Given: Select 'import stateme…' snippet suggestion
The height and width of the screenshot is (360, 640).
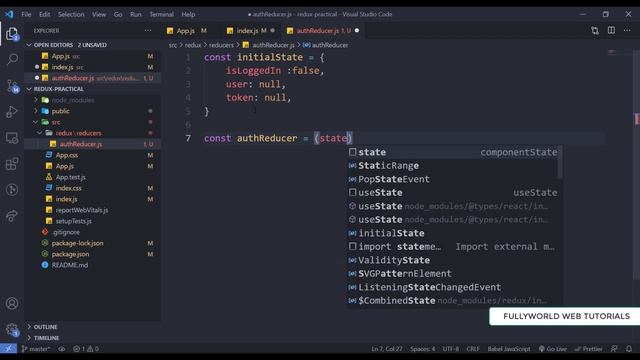Looking at the screenshot, I should pos(452,247).
